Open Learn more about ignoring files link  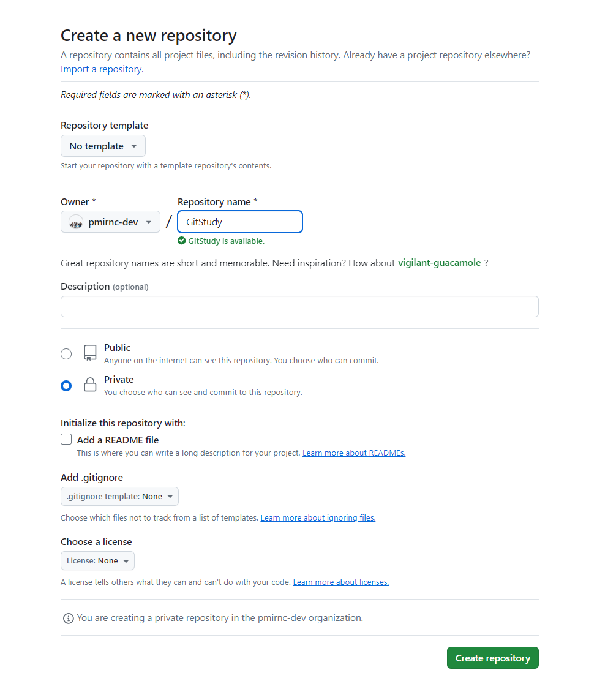pos(318,518)
